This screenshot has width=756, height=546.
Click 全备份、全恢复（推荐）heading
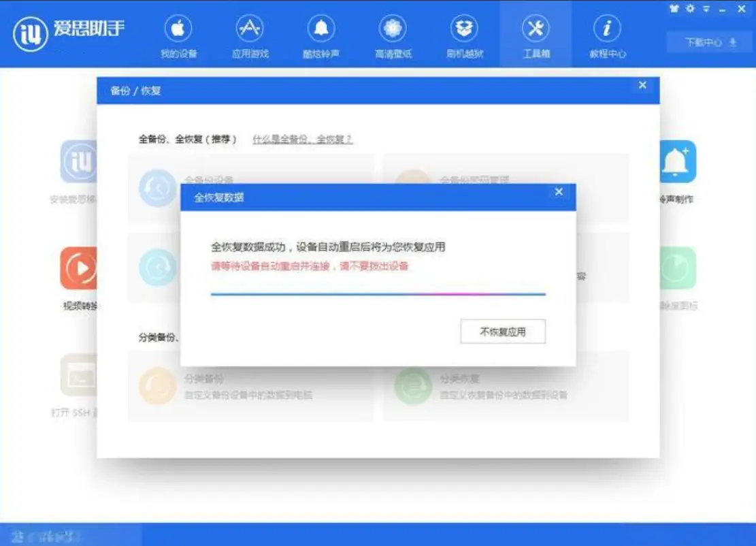tap(188, 140)
